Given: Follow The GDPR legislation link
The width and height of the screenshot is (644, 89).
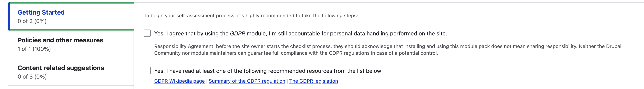Looking at the screenshot, I should click(313, 81).
